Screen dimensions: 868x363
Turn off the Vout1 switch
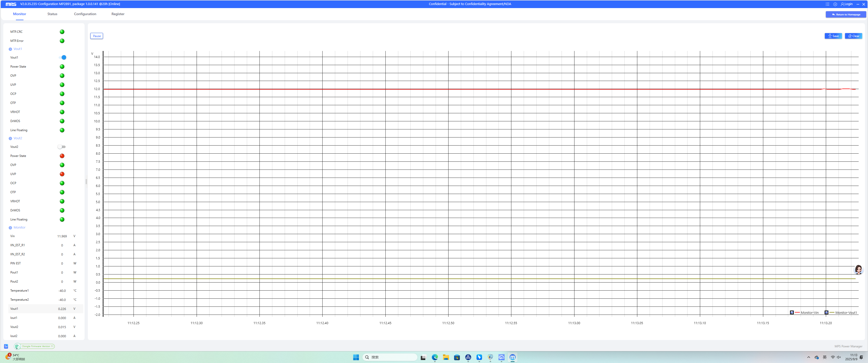[62, 57]
